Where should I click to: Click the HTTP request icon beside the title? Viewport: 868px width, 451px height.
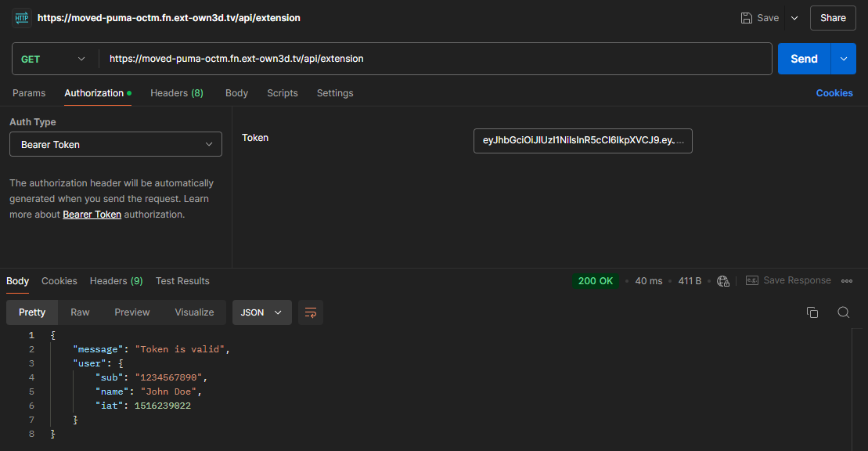(22, 17)
